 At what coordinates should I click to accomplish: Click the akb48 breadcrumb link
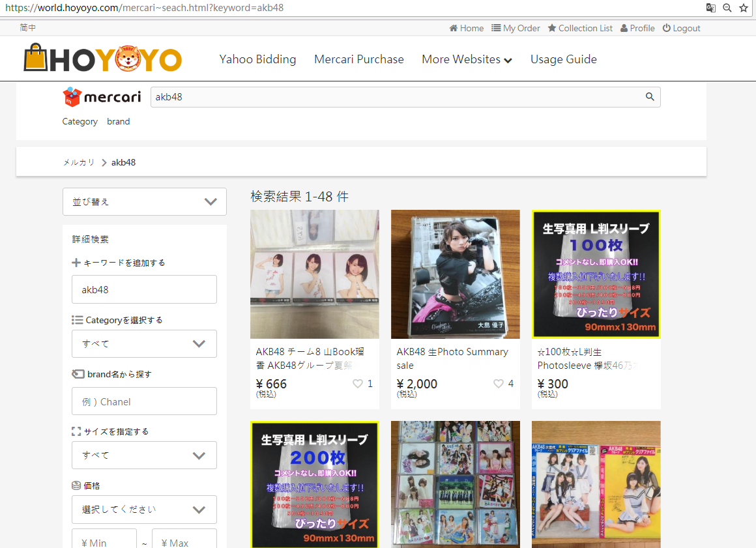(123, 162)
